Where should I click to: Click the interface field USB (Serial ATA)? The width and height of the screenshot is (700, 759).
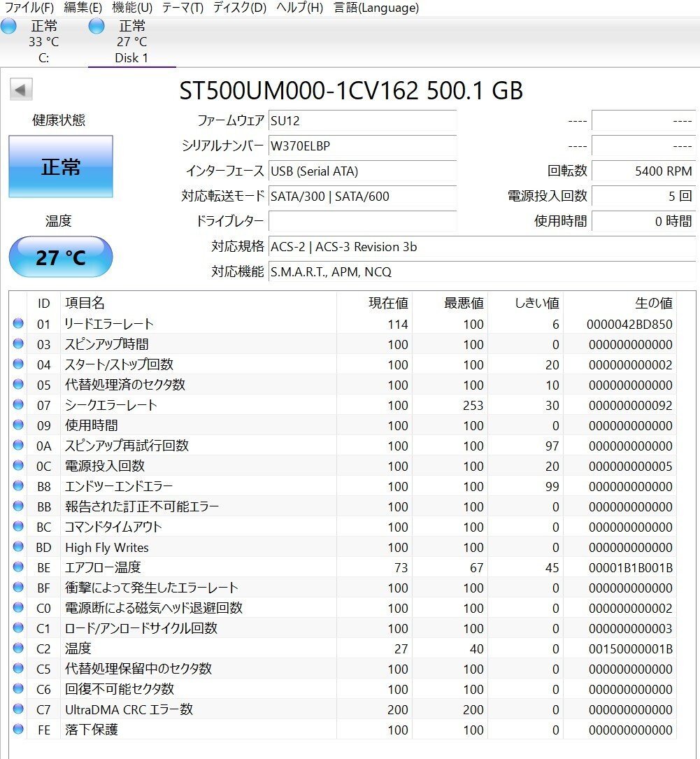pos(362,171)
